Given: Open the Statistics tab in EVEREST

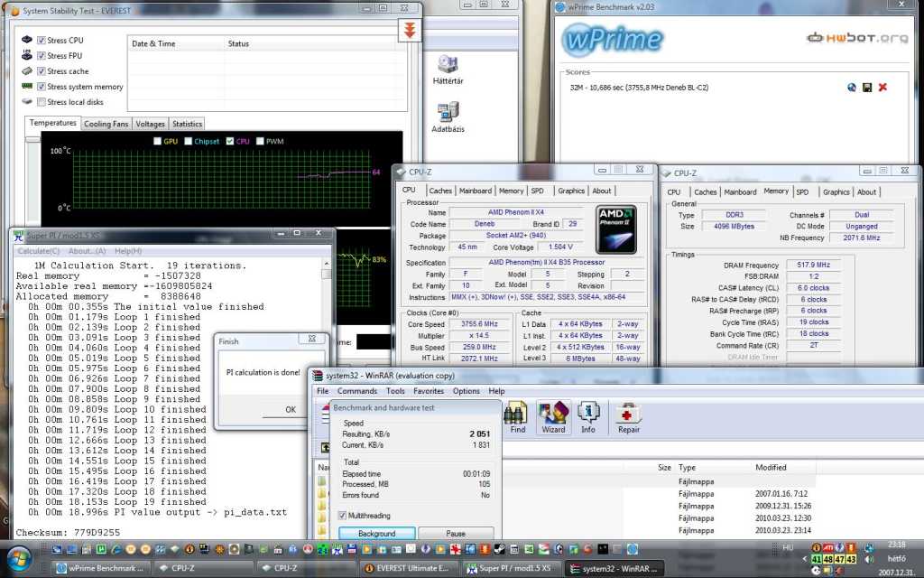Looking at the screenshot, I should click(188, 124).
